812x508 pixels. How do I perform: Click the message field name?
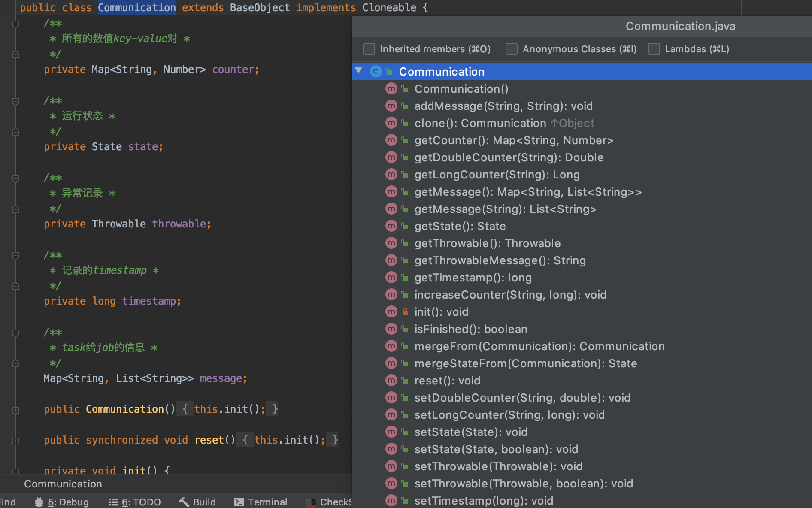coord(221,378)
